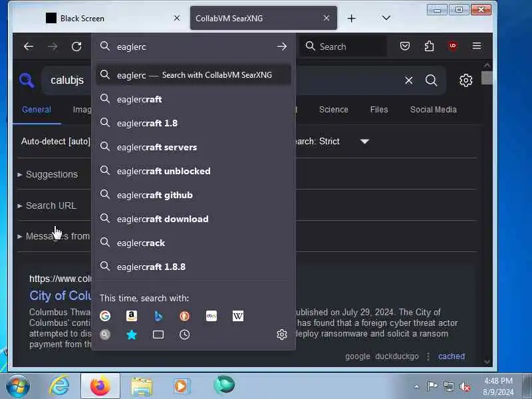
Task: Click the page scrollbar down arrow
Action: tap(487, 362)
